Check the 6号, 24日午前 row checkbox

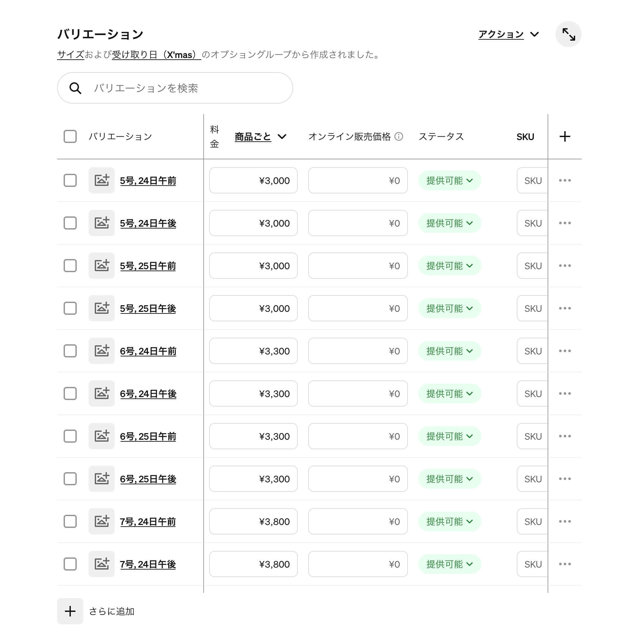pyautogui.click(x=70, y=351)
